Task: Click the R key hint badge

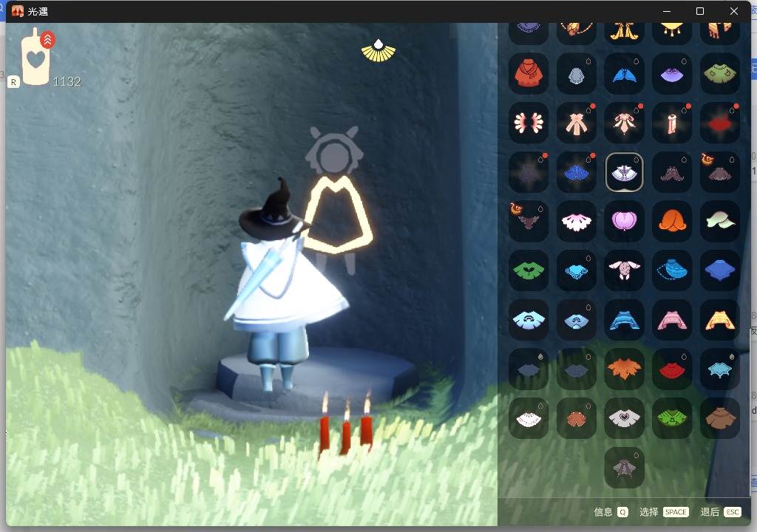Action: (x=13, y=82)
